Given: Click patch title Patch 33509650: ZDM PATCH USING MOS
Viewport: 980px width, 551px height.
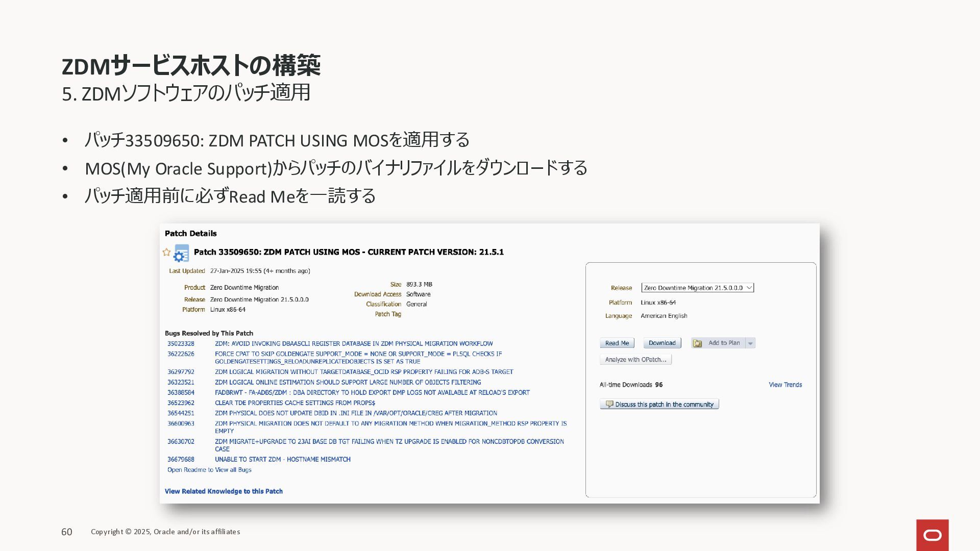Looking at the screenshot, I should [x=349, y=252].
